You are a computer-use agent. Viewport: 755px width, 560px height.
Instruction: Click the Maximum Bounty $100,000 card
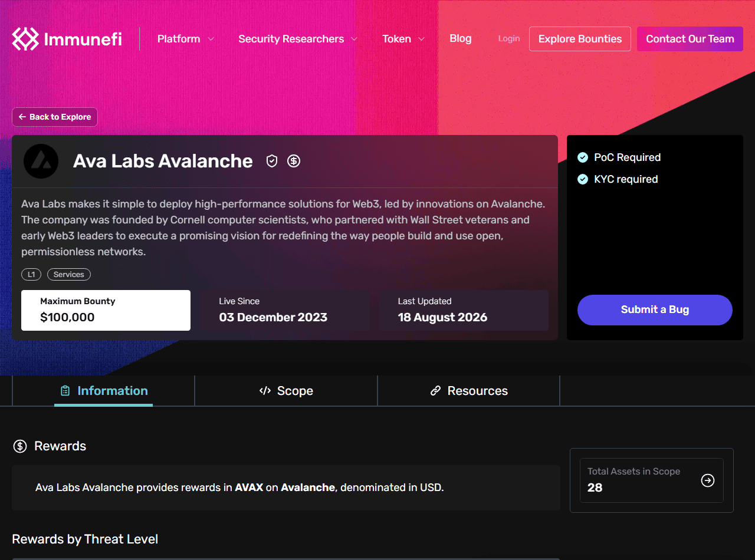coord(106,310)
